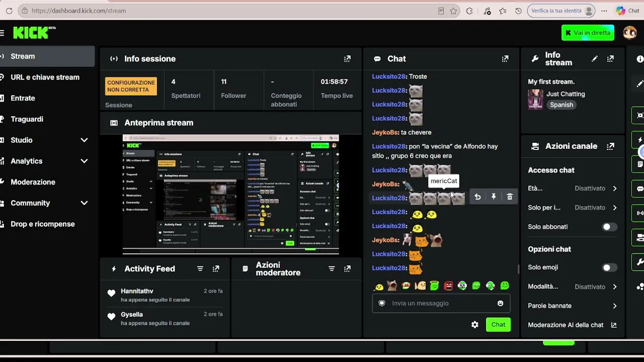Open browser history clock icon

click(x=519, y=11)
